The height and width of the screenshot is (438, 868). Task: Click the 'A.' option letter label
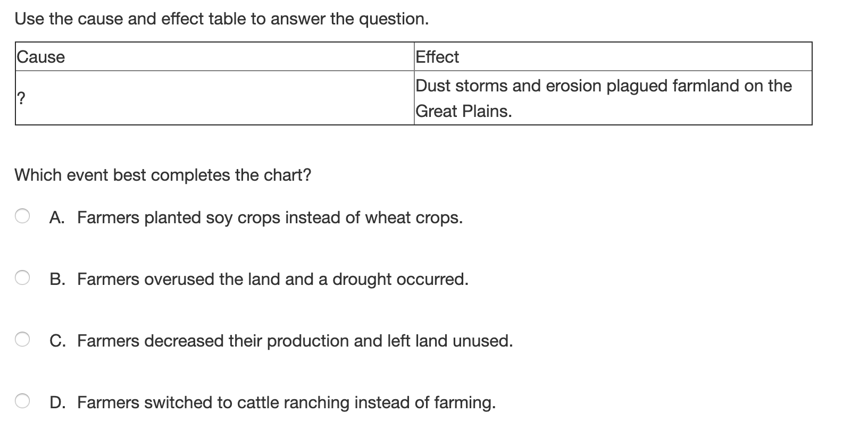tap(57, 217)
